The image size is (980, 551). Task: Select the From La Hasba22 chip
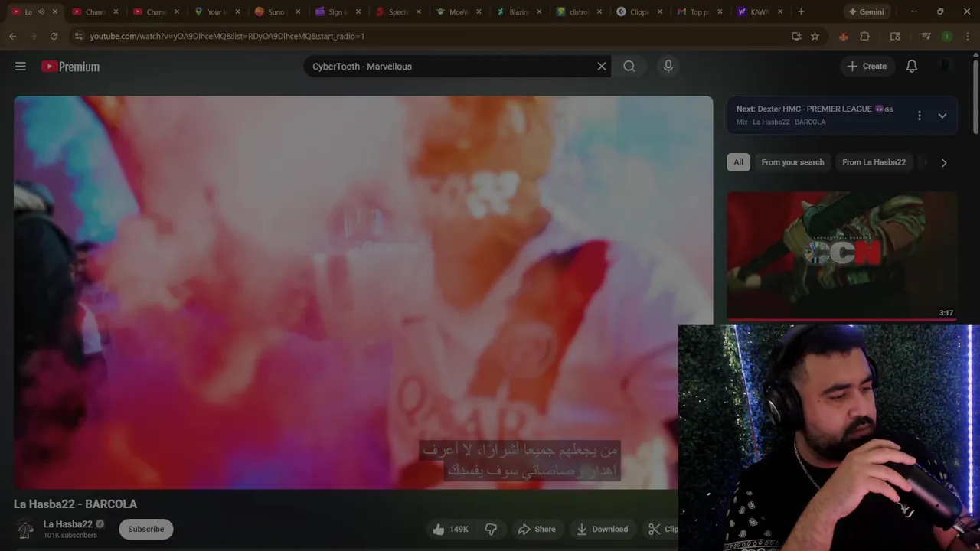874,162
